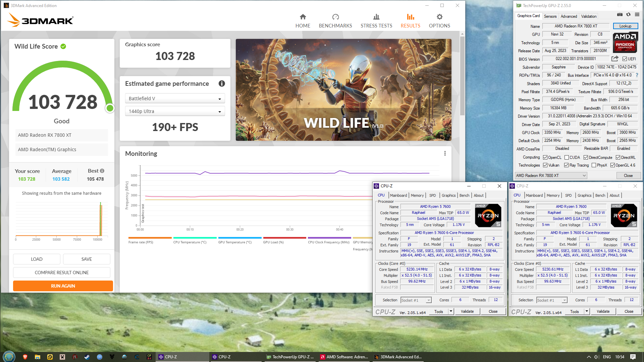This screenshot has height=362, width=644.
Task: Open Steam from the taskbar
Action: (87, 357)
